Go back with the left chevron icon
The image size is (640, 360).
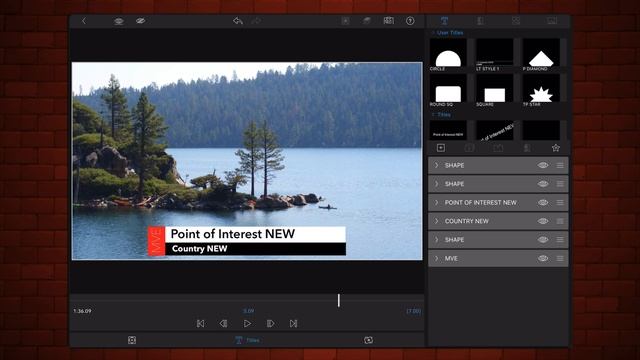[84, 21]
